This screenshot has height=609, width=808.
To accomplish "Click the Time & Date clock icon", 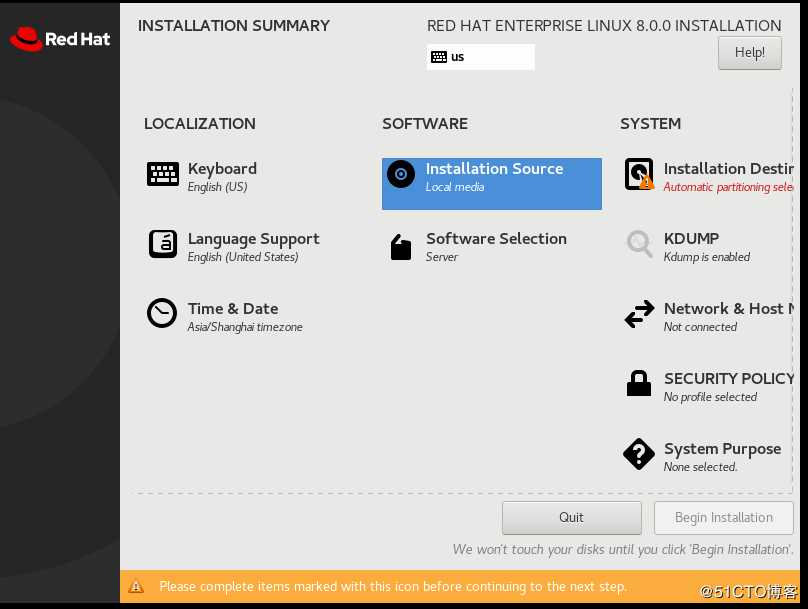I will 162,313.
